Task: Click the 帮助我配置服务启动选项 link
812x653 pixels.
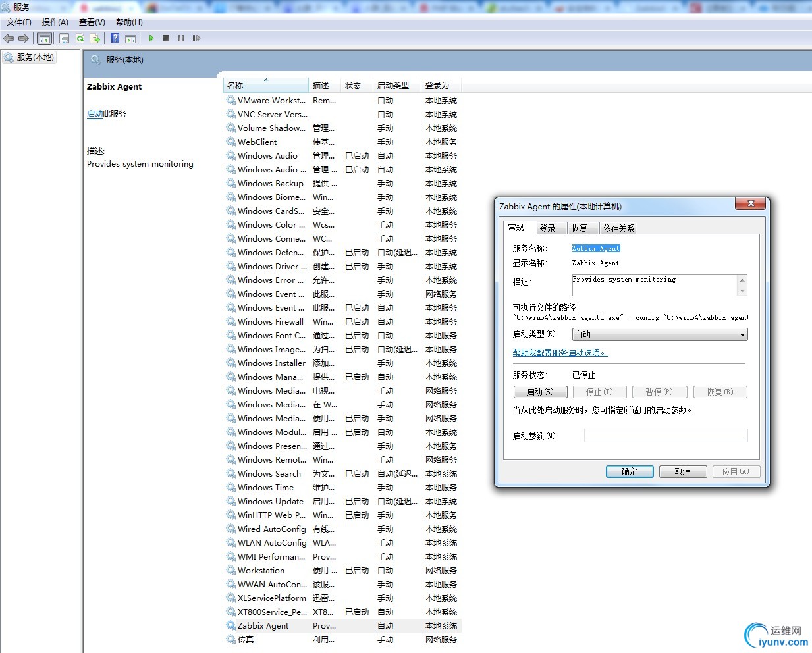Action: coord(560,353)
